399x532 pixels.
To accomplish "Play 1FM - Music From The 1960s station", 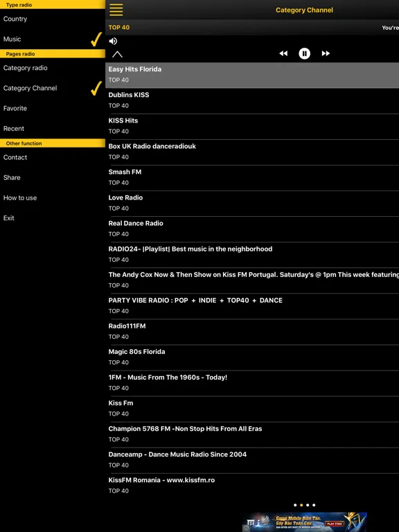I will point(252,383).
